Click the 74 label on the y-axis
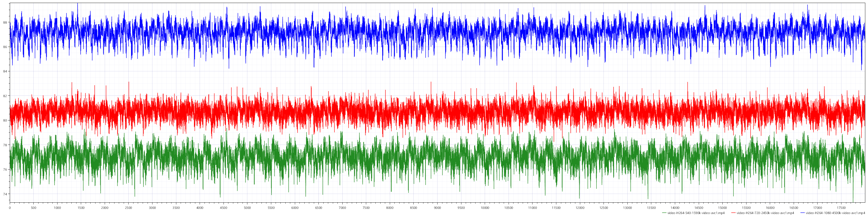The width and height of the screenshot is (868, 217). 5,194
